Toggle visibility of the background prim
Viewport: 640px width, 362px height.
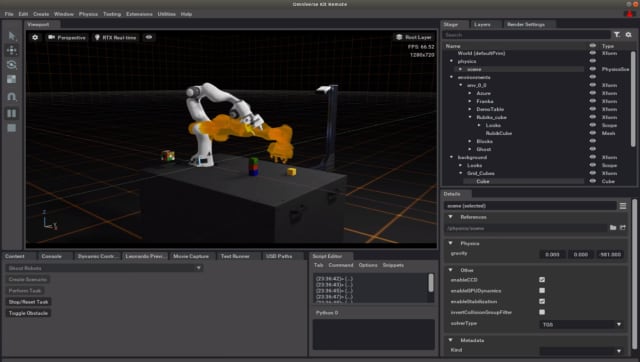(x=593, y=157)
